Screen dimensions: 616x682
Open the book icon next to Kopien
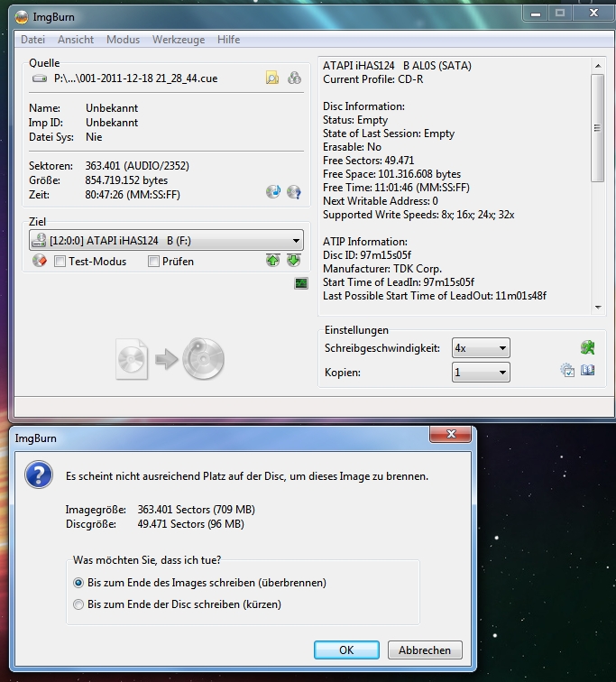[588, 371]
